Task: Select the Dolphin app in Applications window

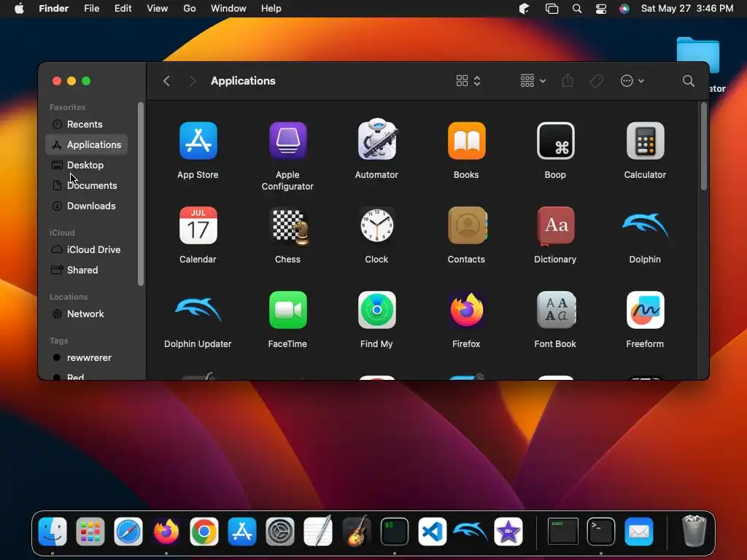Action: [x=645, y=225]
